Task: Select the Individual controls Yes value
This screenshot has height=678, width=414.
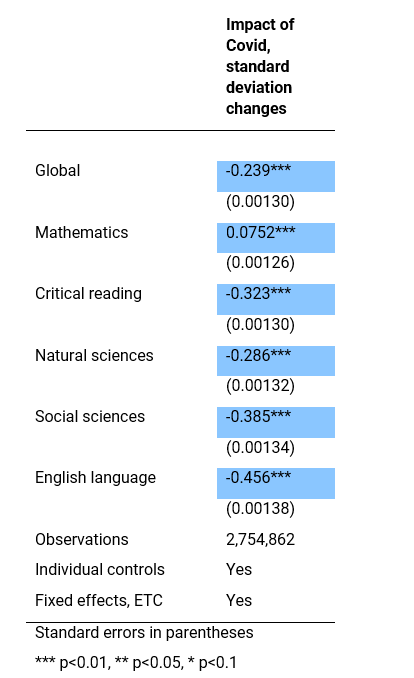Action: 239,569
